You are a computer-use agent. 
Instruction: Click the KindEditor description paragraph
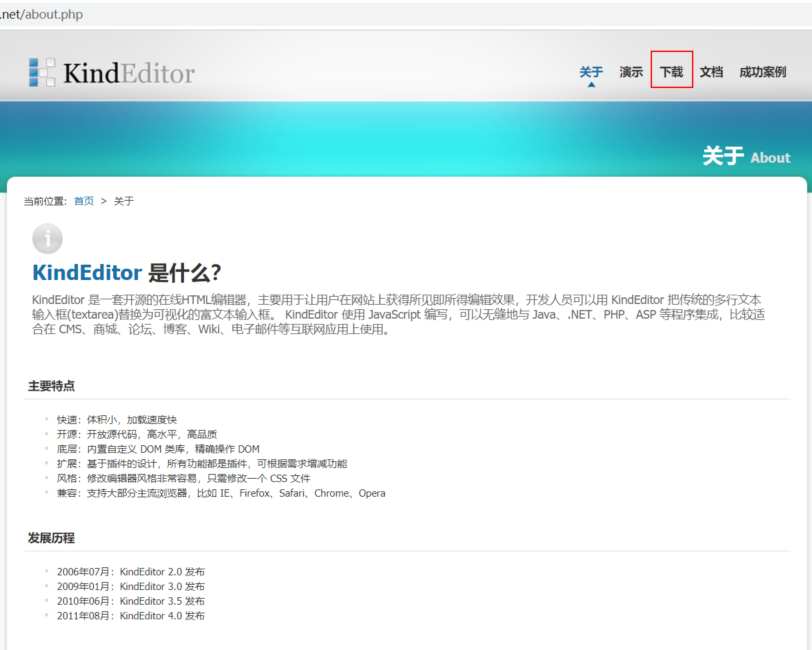click(x=399, y=315)
